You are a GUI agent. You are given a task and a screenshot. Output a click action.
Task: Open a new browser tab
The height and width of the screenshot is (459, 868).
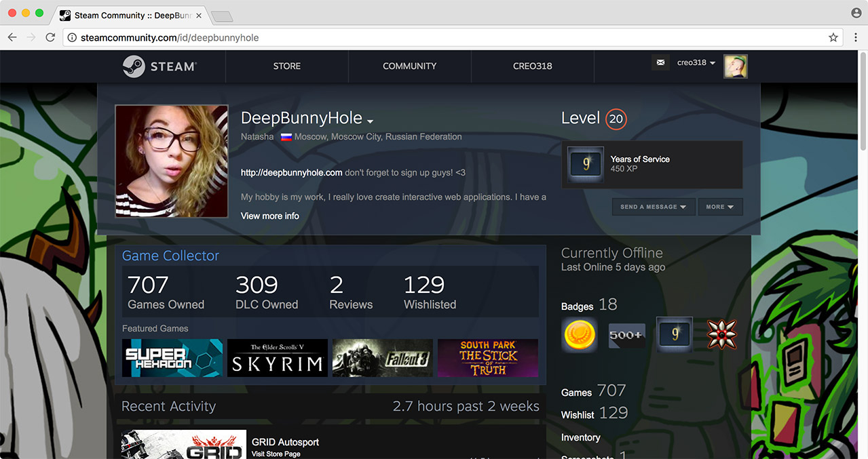point(222,16)
